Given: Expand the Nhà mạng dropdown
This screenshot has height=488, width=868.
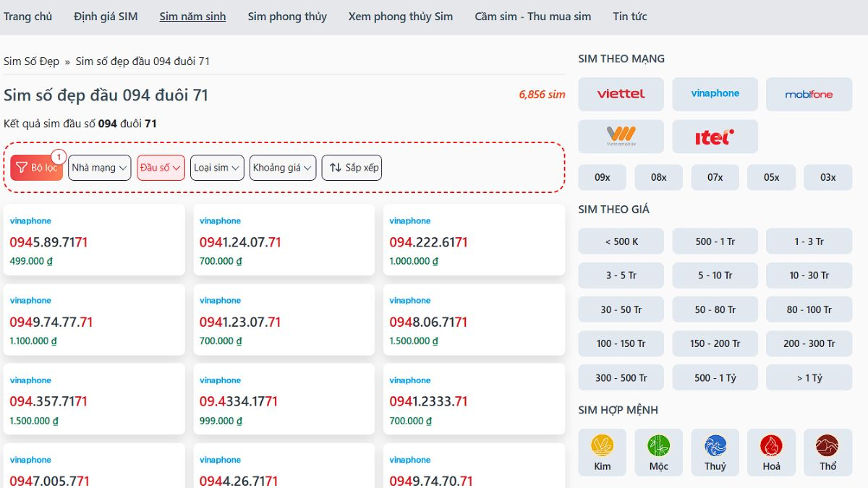Looking at the screenshot, I should 100,168.
